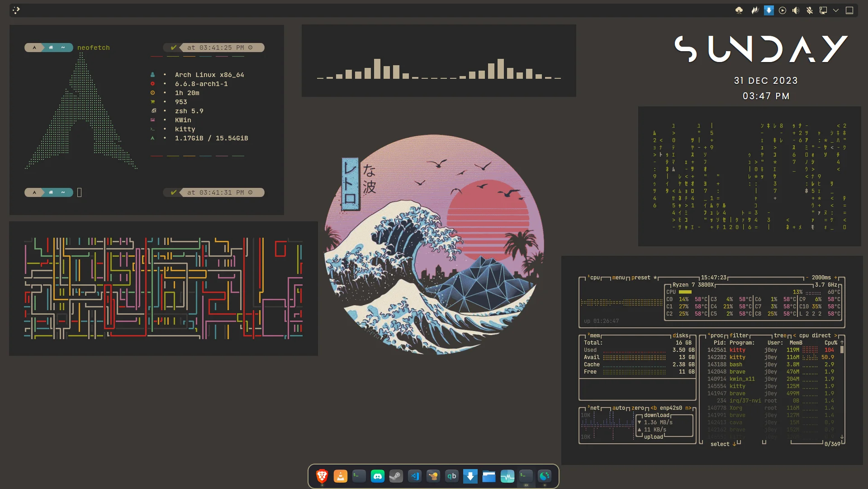Select the kwin_x11 process row

771,379
